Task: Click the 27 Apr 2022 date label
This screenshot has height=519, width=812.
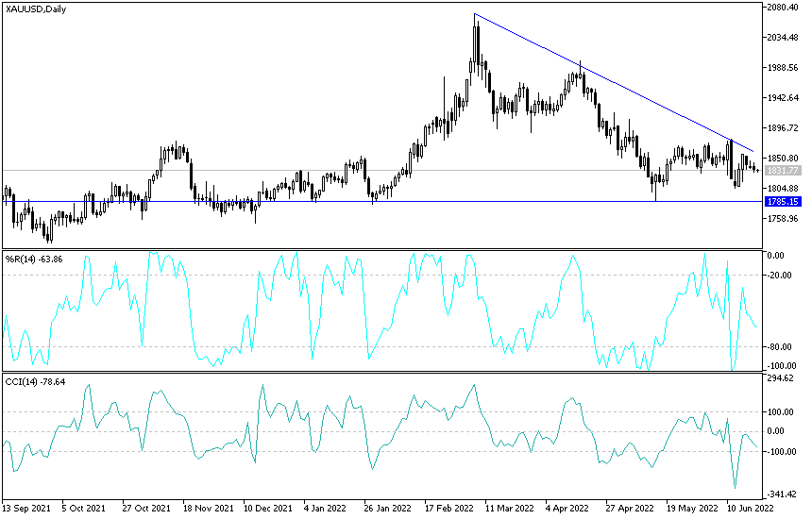Action: 630,508
